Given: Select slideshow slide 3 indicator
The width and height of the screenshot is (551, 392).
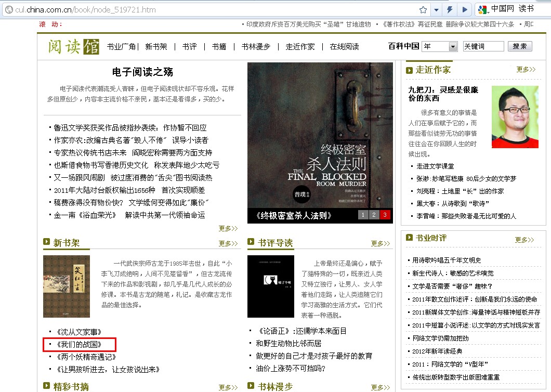Looking at the screenshot, I should tap(385, 215).
